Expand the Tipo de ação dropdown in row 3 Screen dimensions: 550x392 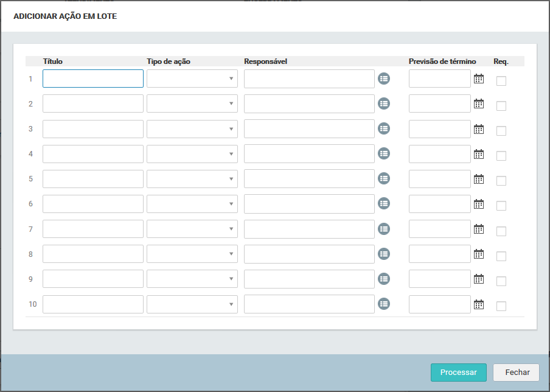tap(192, 129)
